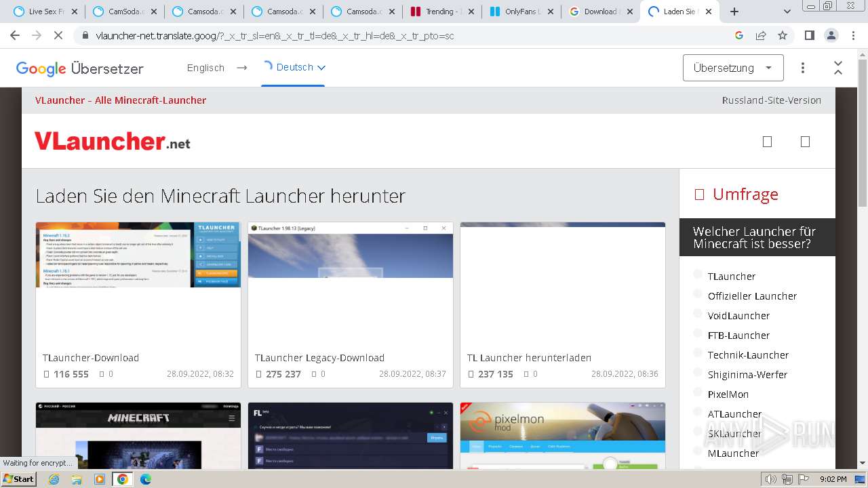
Task: Open Chrome three-dot menu
Action: [852, 35]
